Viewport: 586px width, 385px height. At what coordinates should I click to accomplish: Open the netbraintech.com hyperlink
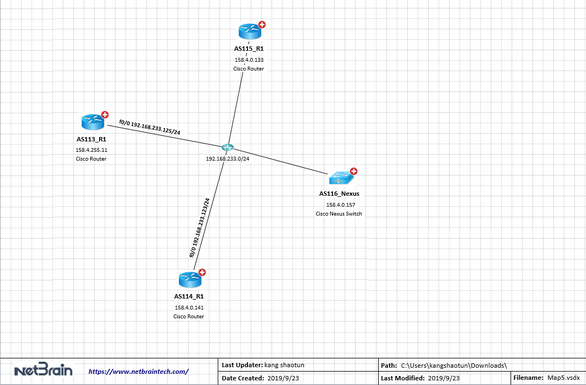coord(139,372)
